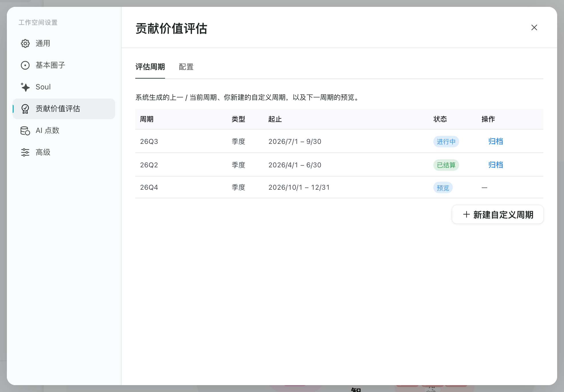Click 新建自定义周期 button
564x392 pixels.
(498, 214)
